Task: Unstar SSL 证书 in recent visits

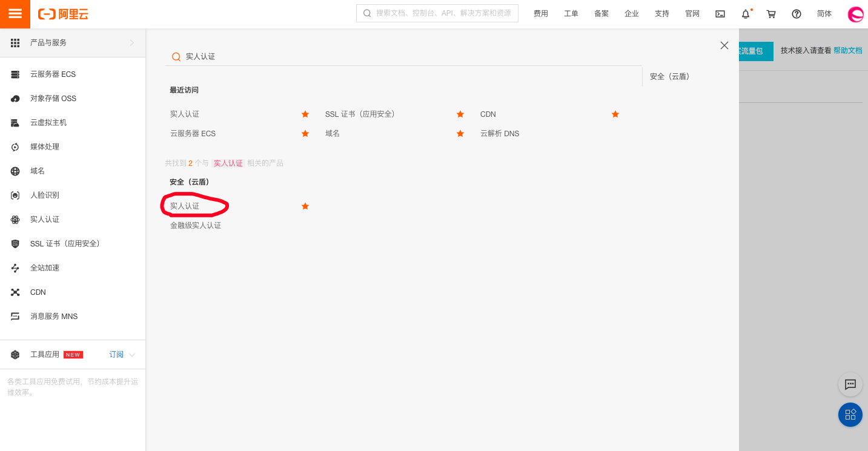Action: tap(460, 114)
